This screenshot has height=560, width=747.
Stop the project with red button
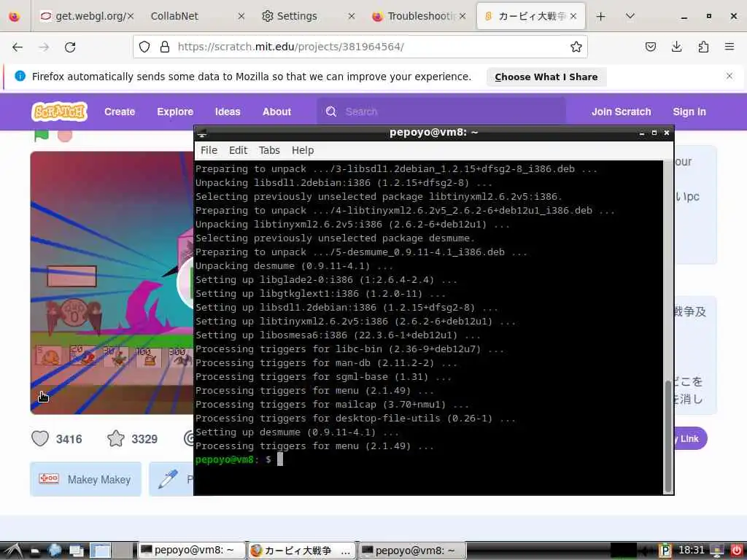click(x=65, y=136)
